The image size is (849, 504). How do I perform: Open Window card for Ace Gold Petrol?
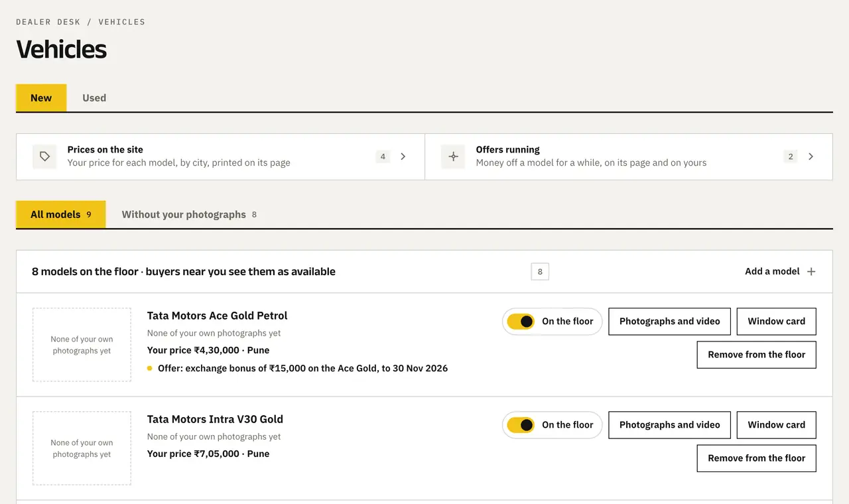coord(776,322)
